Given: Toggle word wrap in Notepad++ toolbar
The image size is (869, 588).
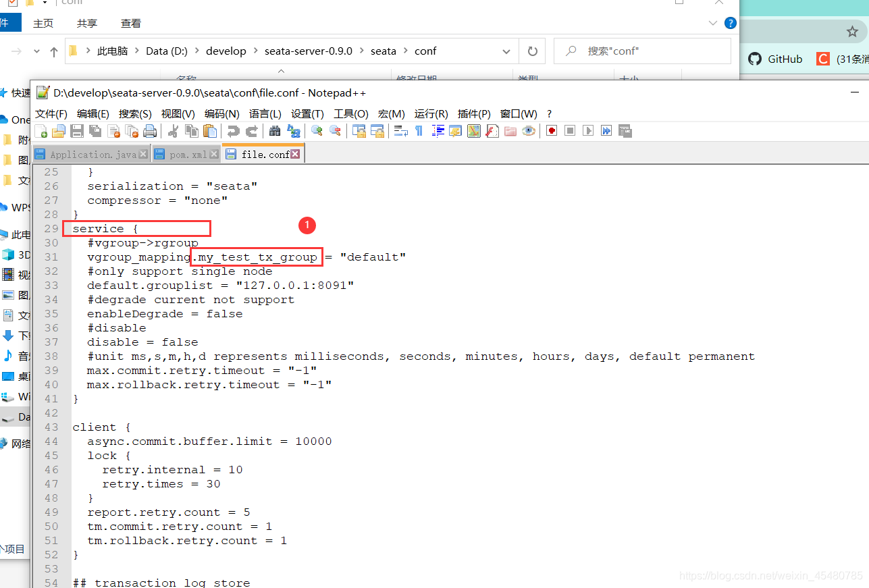Looking at the screenshot, I should coord(400,131).
